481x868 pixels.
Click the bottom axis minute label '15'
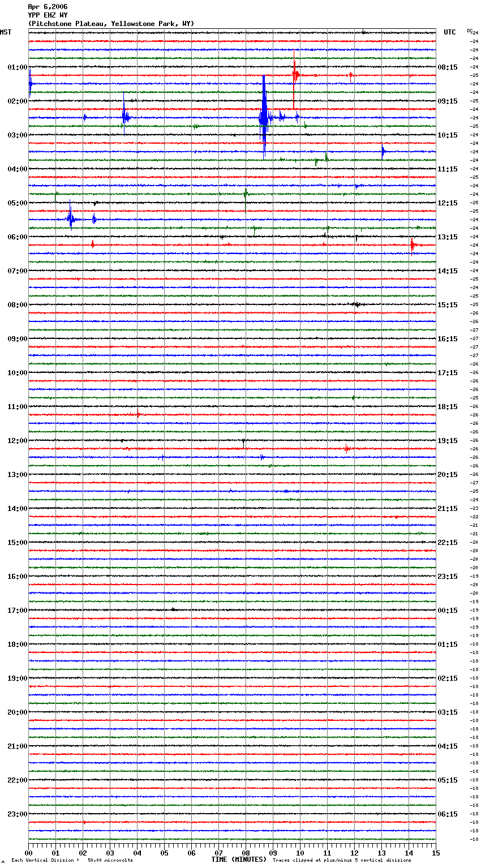click(x=435, y=853)
